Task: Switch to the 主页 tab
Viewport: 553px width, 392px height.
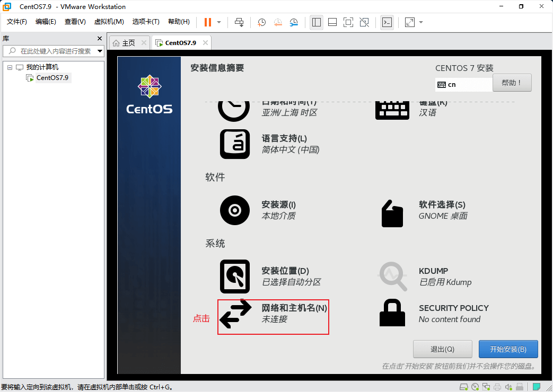Action: click(x=128, y=43)
